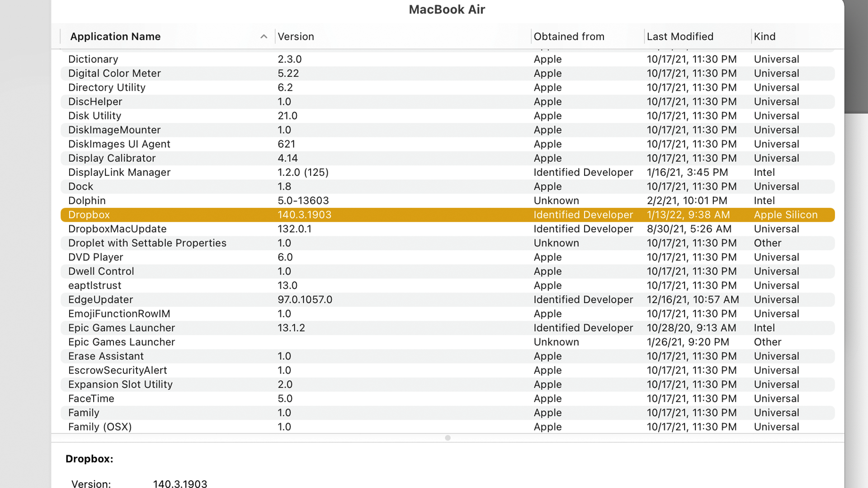Click 12/16/21, 10:57 AM date cell
This screenshot has height=488, width=868.
[693, 300]
